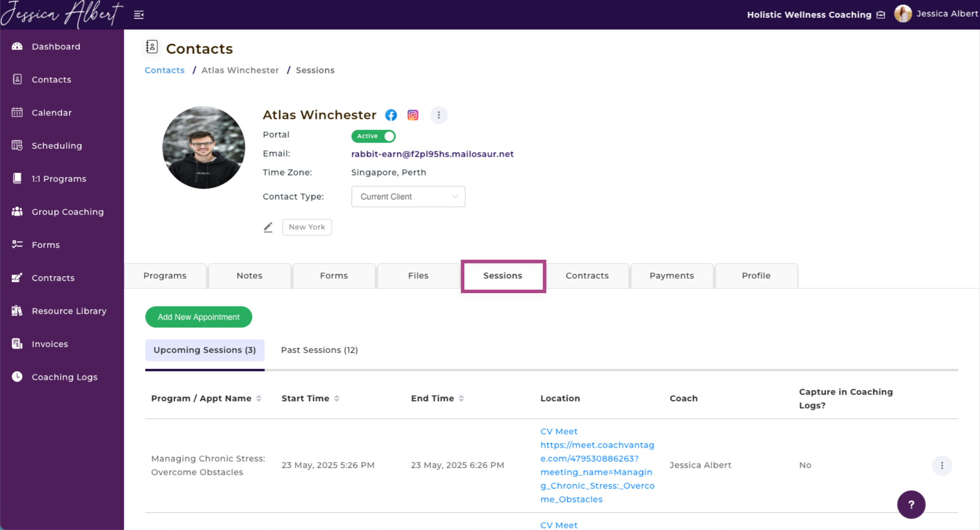Open the Contact Type dropdown

coord(408,197)
